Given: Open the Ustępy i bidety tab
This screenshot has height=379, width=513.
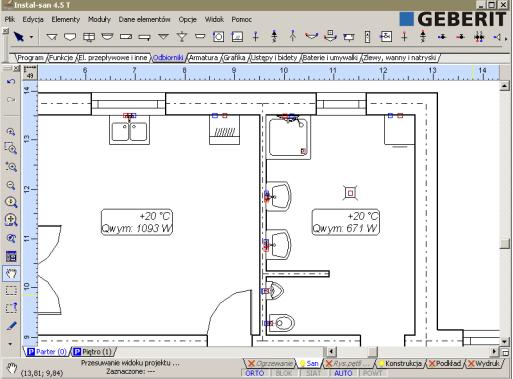Looking at the screenshot, I should 274,58.
